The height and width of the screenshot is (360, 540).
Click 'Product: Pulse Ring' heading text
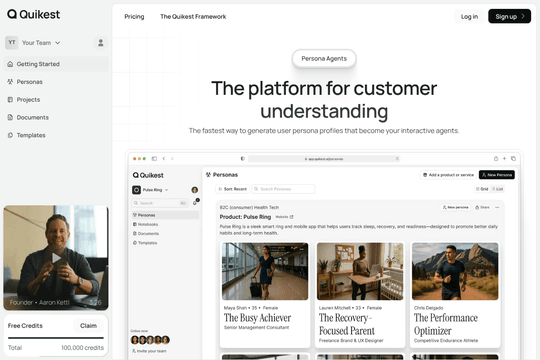(245, 217)
